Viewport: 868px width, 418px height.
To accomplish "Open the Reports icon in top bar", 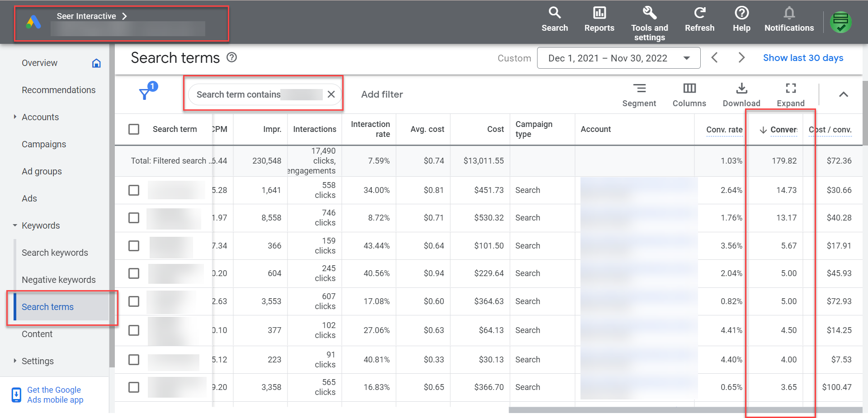I will pos(599,14).
